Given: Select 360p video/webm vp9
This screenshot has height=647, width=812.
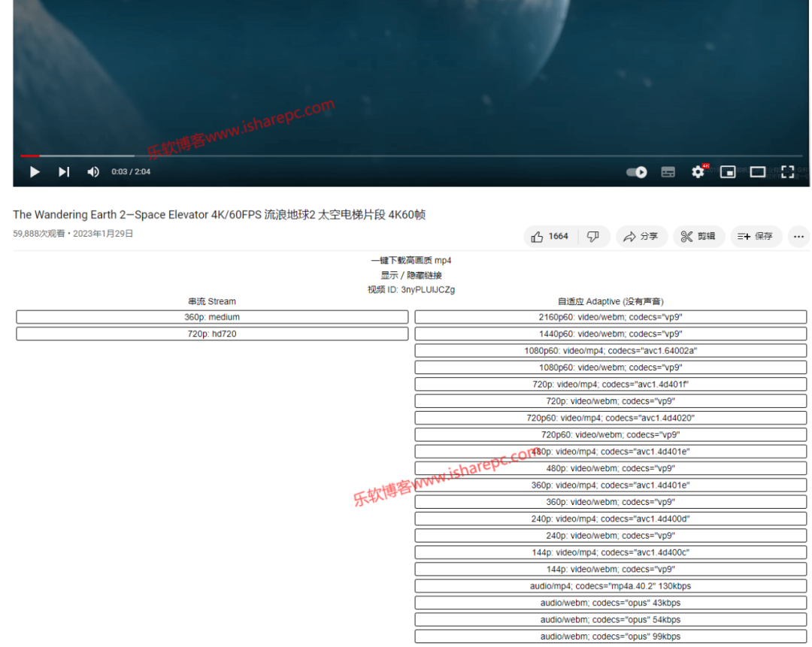Looking at the screenshot, I should 611,502.
